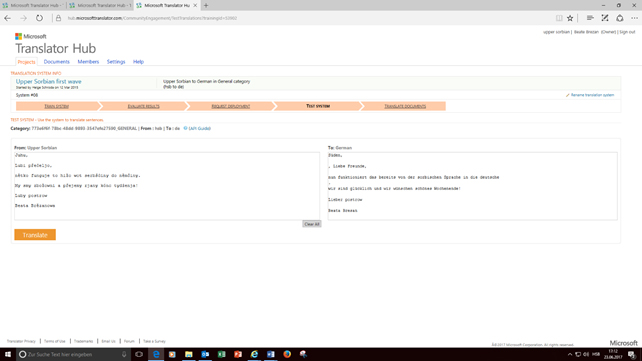This screenshot has width=642, height=361.
Task: Open the browser More actions menu
Action: click(x=634, y=18)
